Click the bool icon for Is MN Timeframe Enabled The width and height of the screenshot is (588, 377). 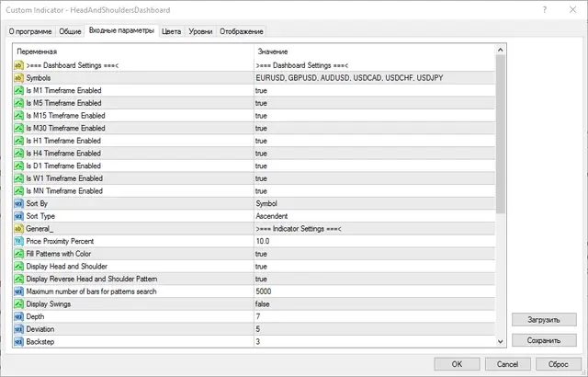[18, 191]
